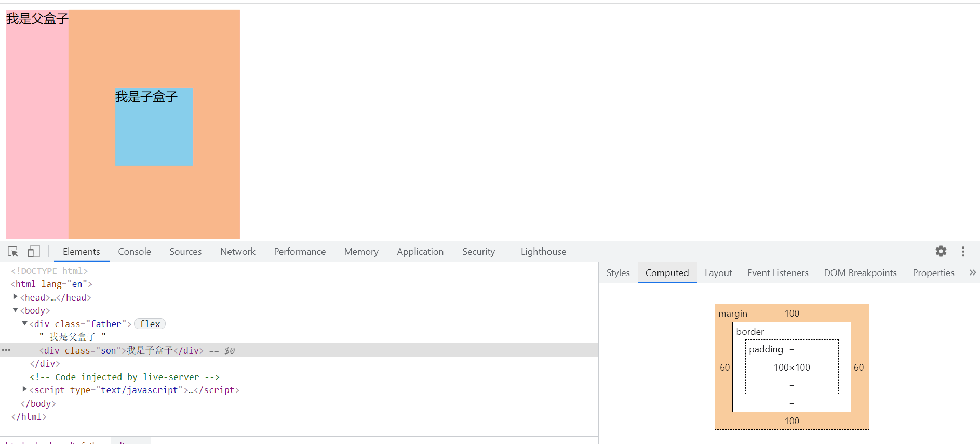Select the closing div tag line
Image resolution: width=980 pixels, height=444 pixels.
(45, 363)
